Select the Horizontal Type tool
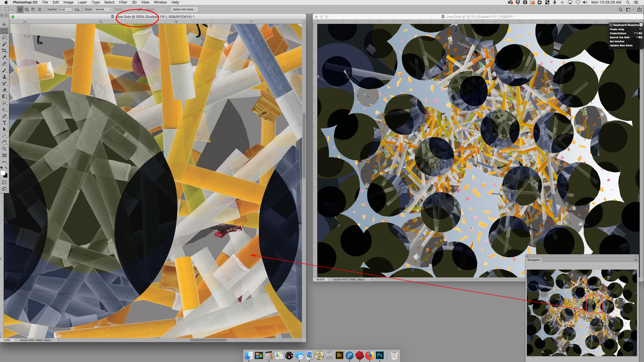 (4, 123)
